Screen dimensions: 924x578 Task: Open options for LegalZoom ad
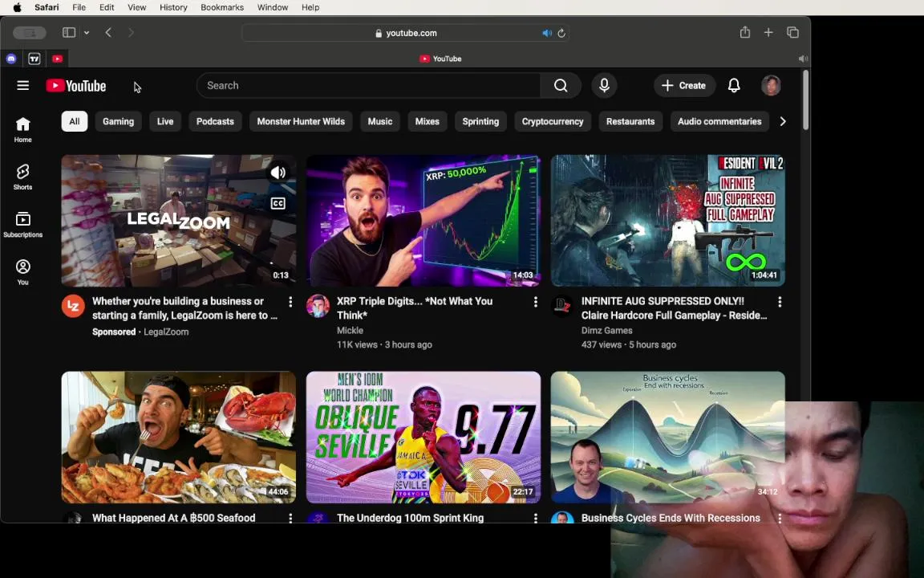coord(290,301)
